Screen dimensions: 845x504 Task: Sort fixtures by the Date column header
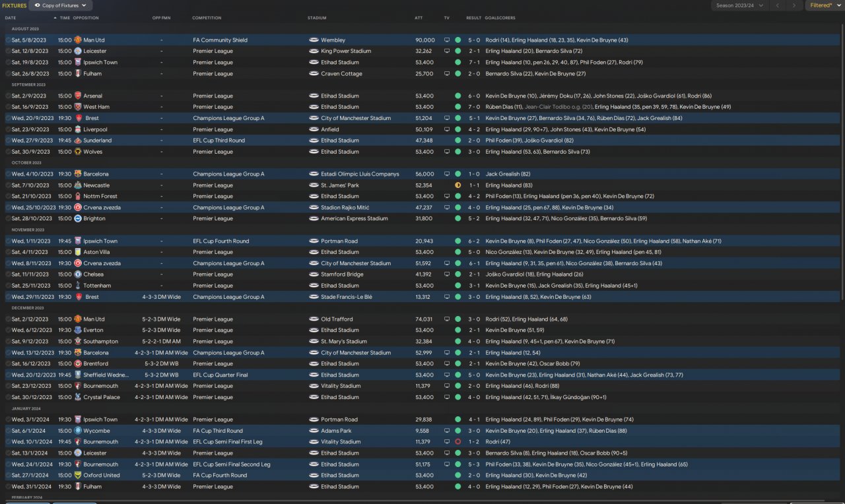click(x=11, y=18)
